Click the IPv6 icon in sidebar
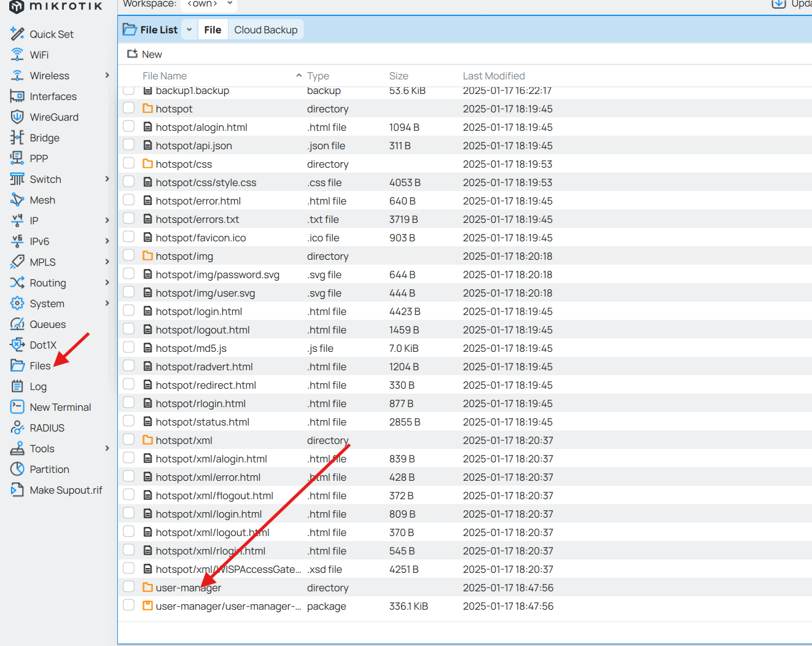 (x=17, y=241)
